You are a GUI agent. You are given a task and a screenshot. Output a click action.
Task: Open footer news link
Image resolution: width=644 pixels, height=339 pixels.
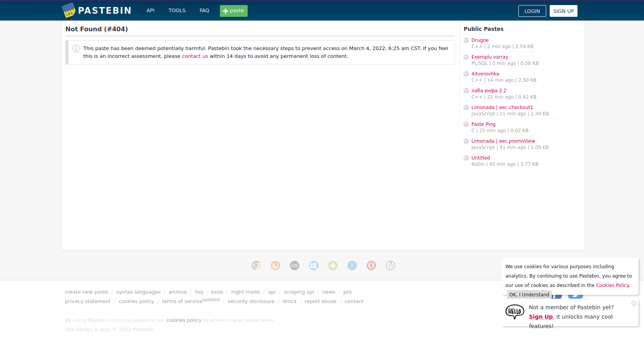click(329, 292)
